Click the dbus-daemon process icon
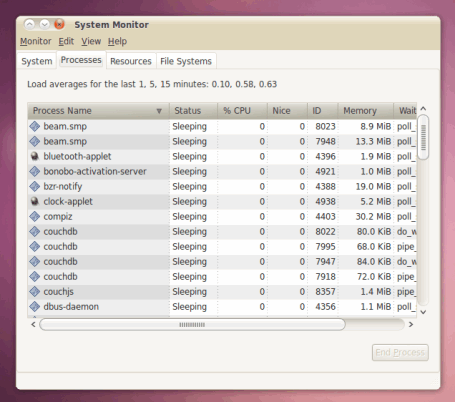Viewport: 455px width, 402px height. tap(35, 306)
